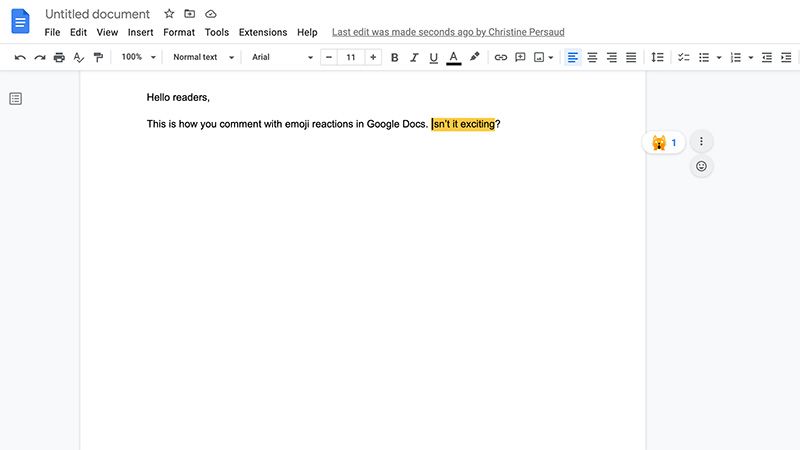Open the Extensions menu

263,32
